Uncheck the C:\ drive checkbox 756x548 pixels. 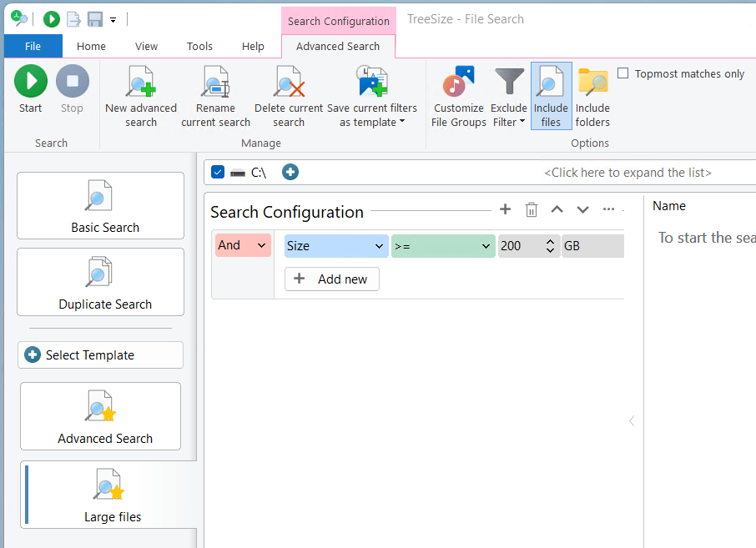218,172
